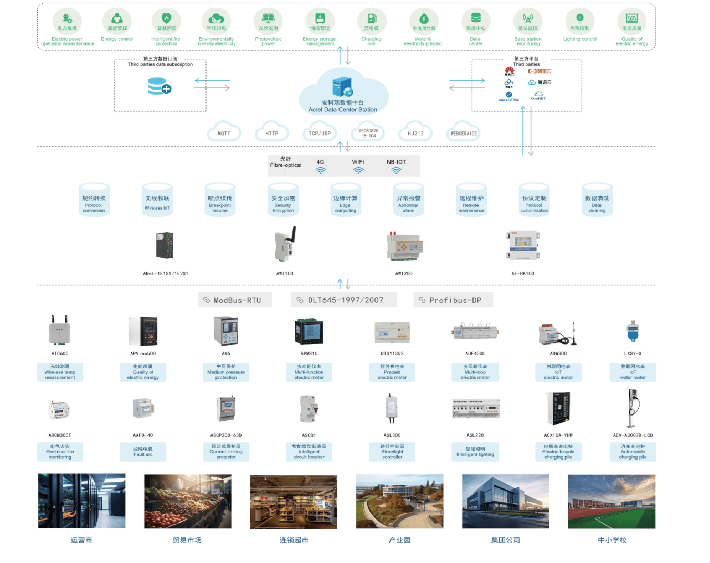Click the Electric bicycle charging pile device image
The image size is (710, 563).
point(558,409)
